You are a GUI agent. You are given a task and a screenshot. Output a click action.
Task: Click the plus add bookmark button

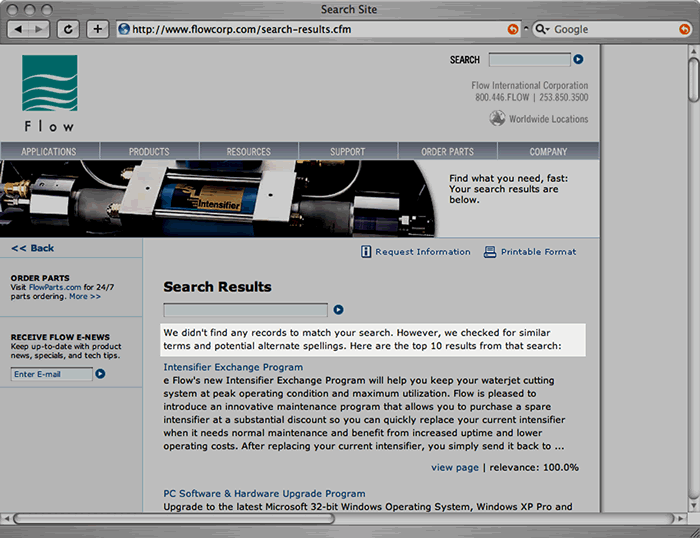pos(97,29)
